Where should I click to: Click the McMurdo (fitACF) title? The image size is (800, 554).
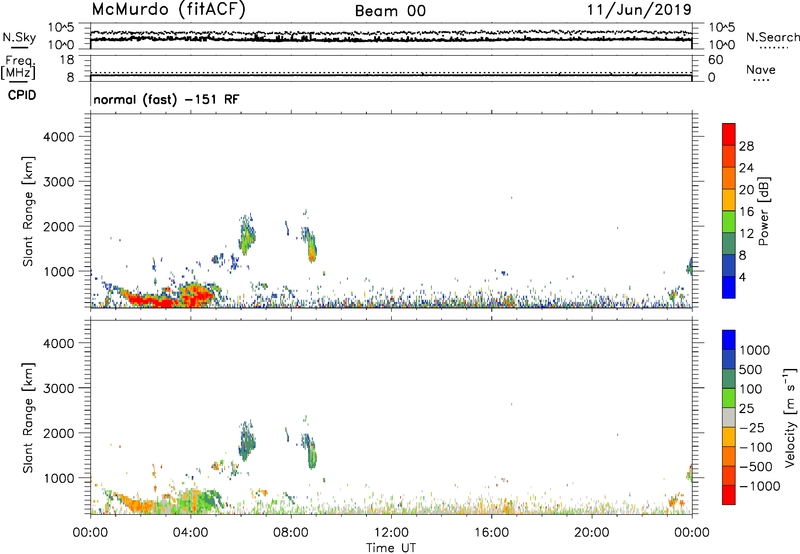click(x=168, y=10)
